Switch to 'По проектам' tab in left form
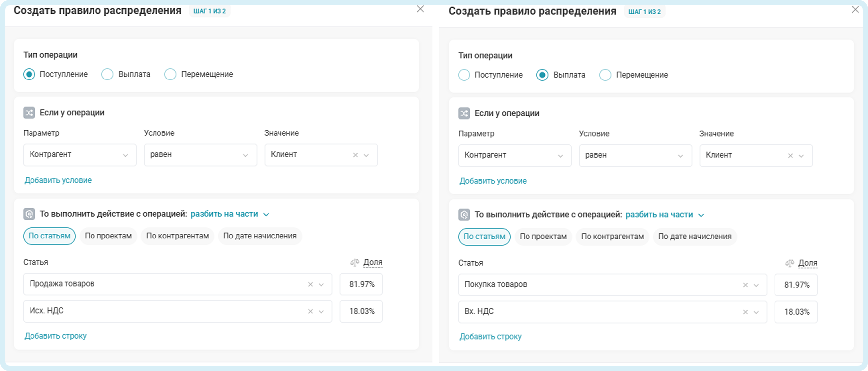 click(x=108, y=236)
